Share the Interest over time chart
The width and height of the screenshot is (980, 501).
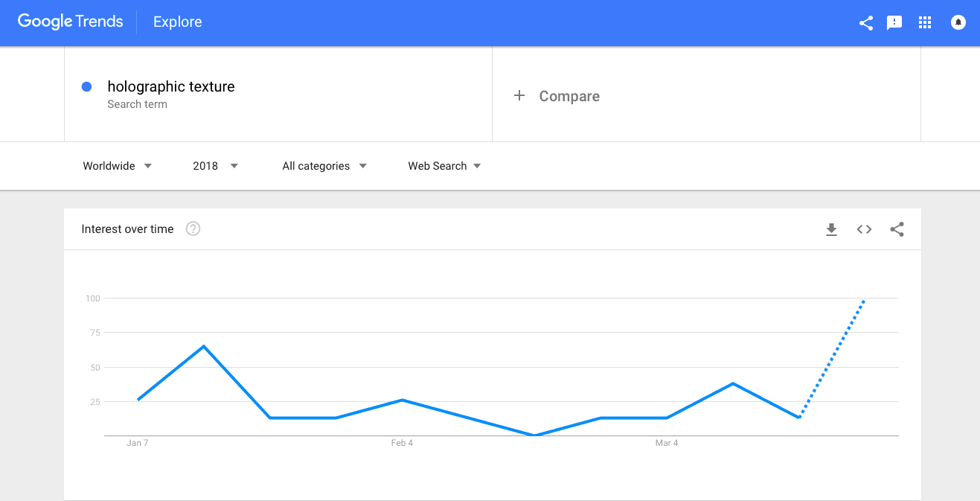click(x=897, y=229)
